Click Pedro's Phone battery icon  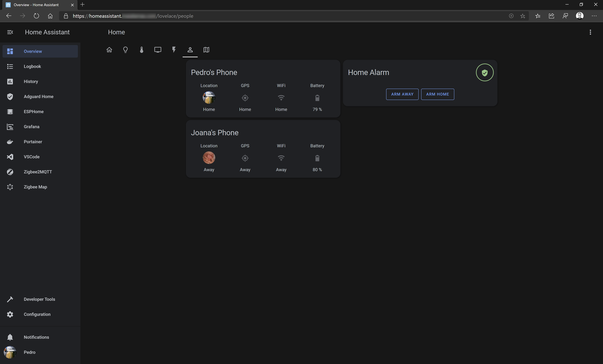coord(317,98)
